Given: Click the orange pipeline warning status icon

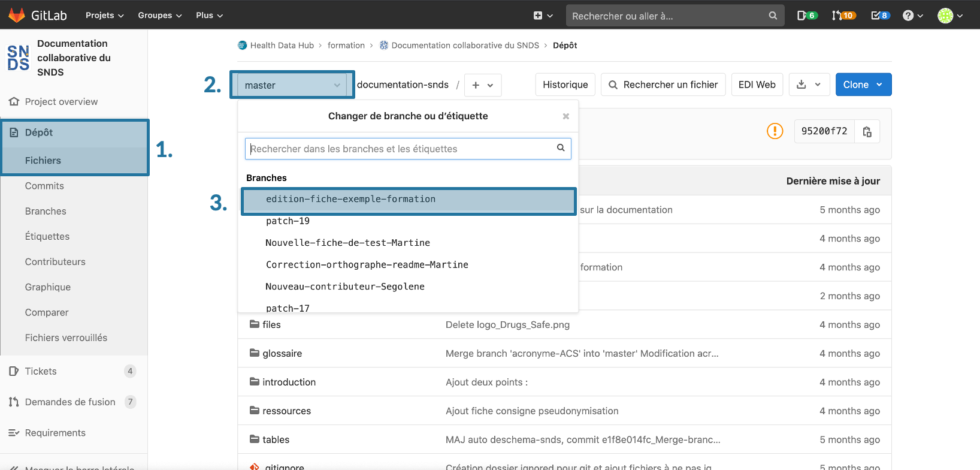Looking at the screenshot, I should pos(775,131).
